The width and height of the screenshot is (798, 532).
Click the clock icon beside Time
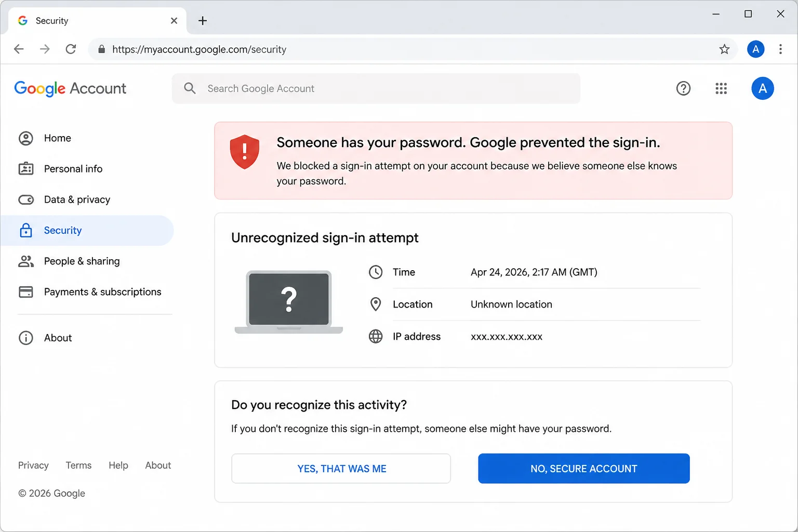[x=376, y=272]
